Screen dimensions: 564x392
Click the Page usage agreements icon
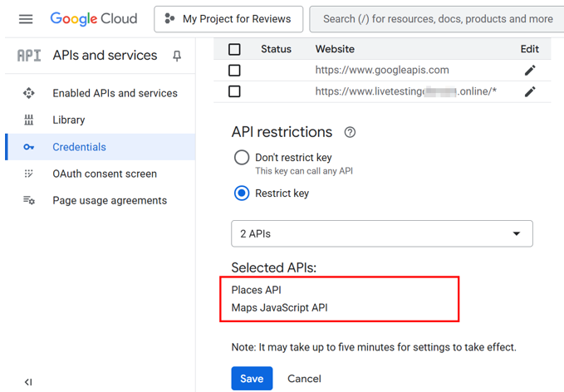click(29, 200)
